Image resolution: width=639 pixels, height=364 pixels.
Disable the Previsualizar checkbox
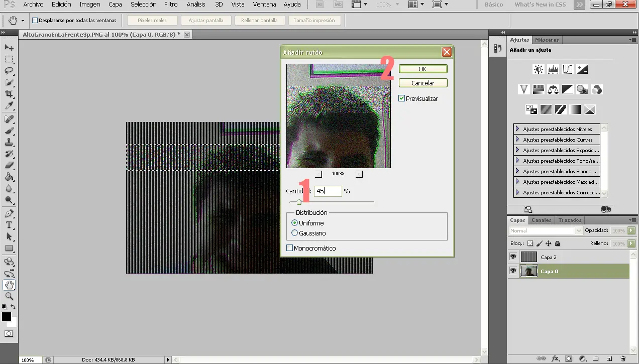(402, 98)
